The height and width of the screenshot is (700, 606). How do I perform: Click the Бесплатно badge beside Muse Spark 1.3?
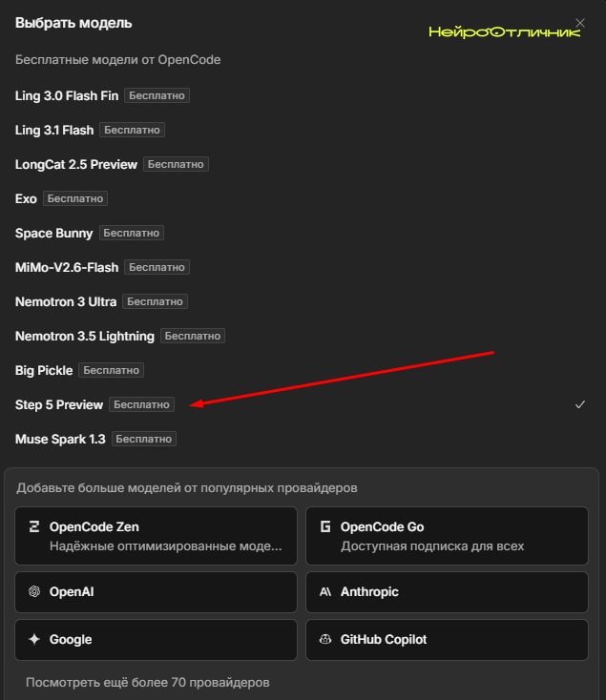point(144,440)
